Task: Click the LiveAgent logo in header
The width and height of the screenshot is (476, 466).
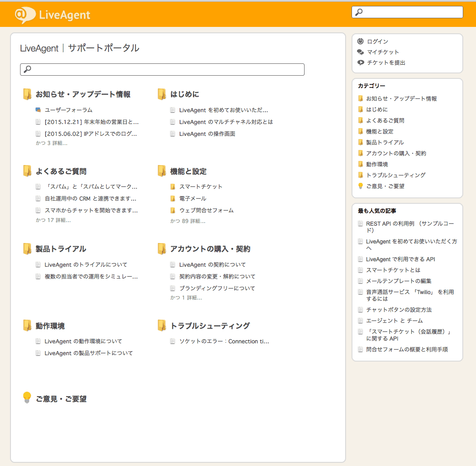Action: pos(52,15)
